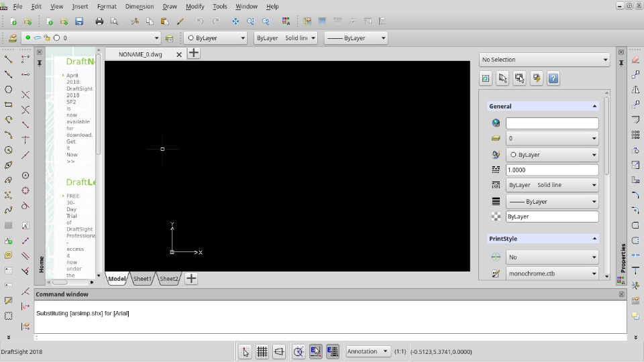This screenshot has height=362, width=644.
Task: Open the Annotation scale dropdown
Action: [368, 351]
